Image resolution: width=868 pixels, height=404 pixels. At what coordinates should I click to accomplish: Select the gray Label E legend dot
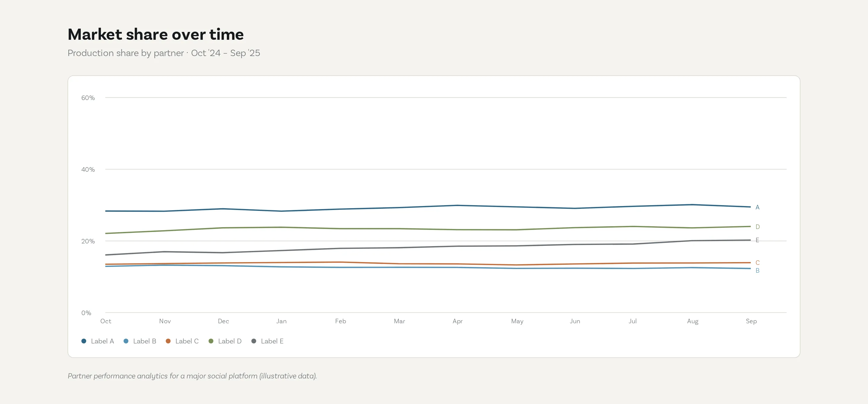tap(254, 341)
